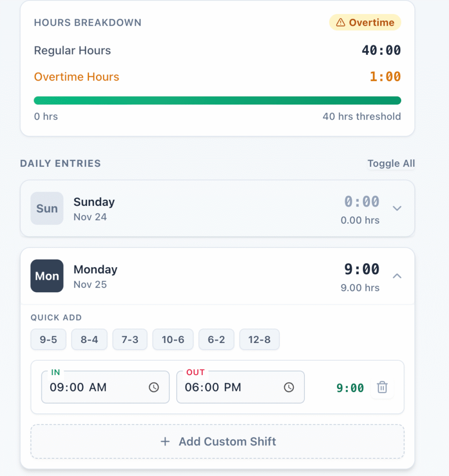Click the Sun day badge icon
Screen dimensions: 449x476
point(46,208)
